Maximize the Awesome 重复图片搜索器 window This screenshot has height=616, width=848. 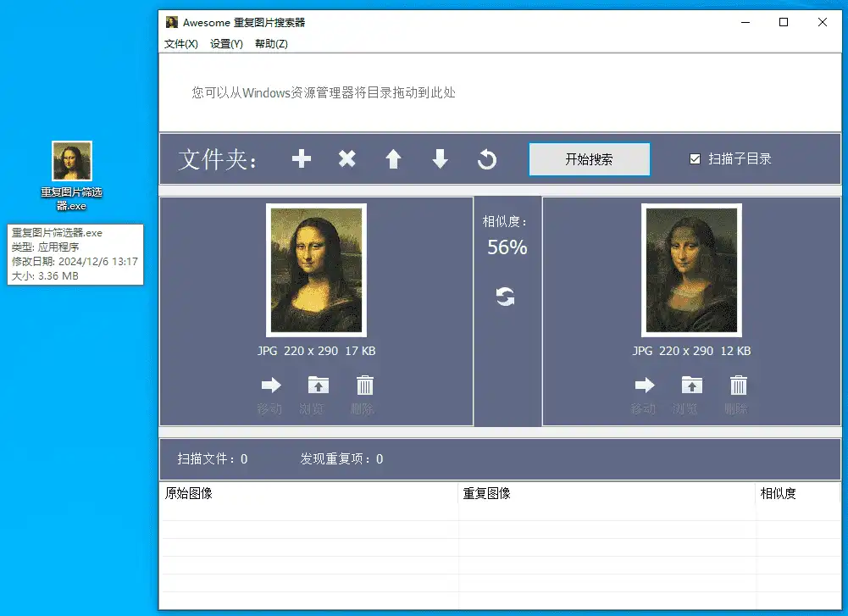coord(783,22)
